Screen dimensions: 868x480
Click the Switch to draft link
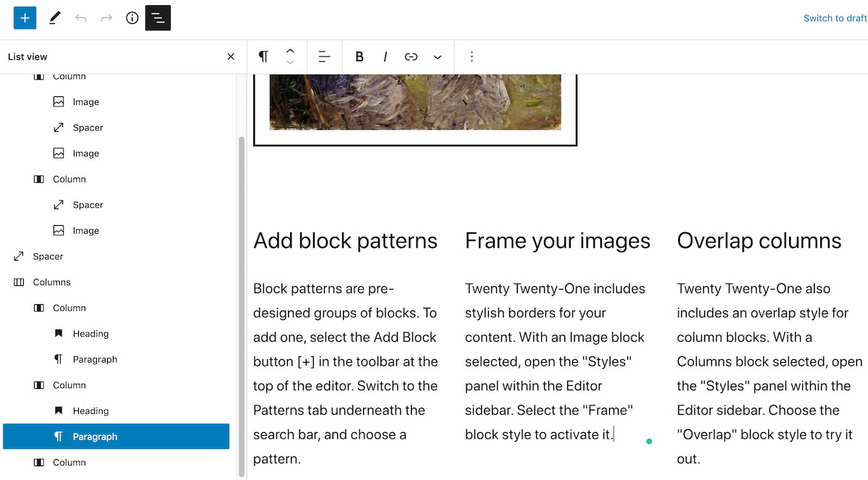pyautogui.click(x=835, y=18)
